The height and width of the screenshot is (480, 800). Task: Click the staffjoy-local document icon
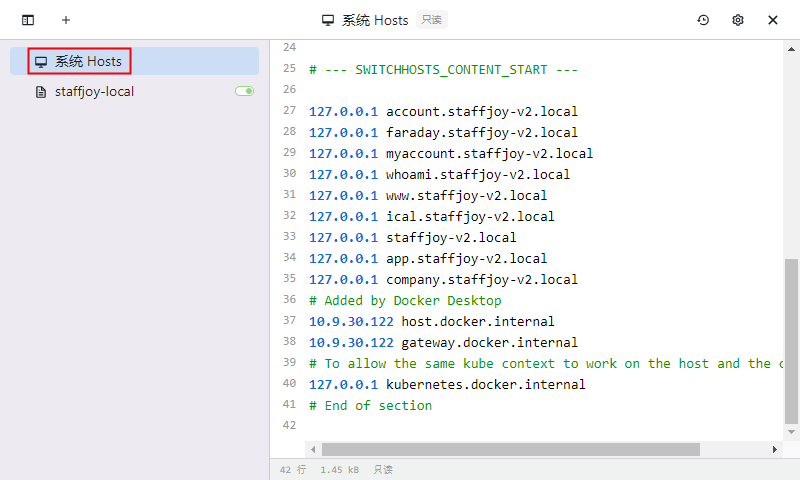pyautogui.click(x=41, y=92)
